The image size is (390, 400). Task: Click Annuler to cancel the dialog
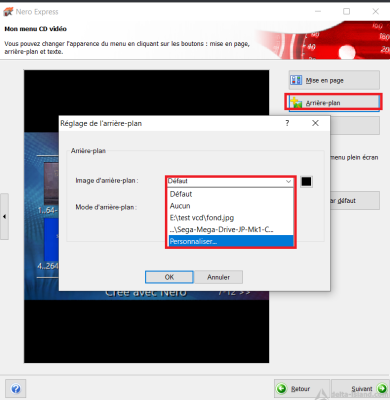[x=218, y=277]
